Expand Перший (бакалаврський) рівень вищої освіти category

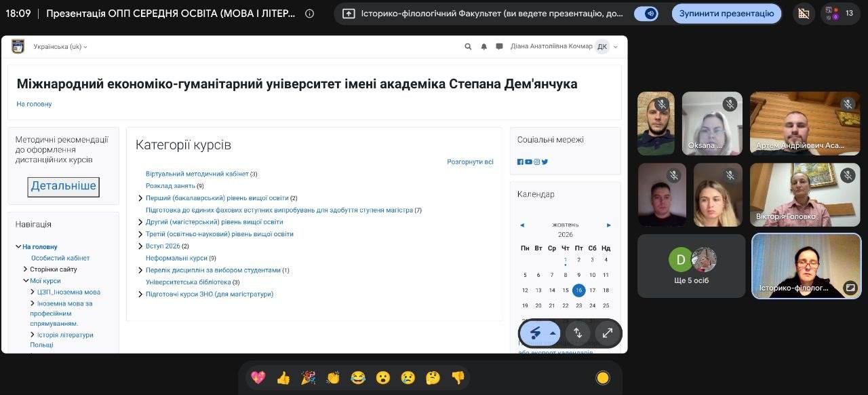coord(140,198)
